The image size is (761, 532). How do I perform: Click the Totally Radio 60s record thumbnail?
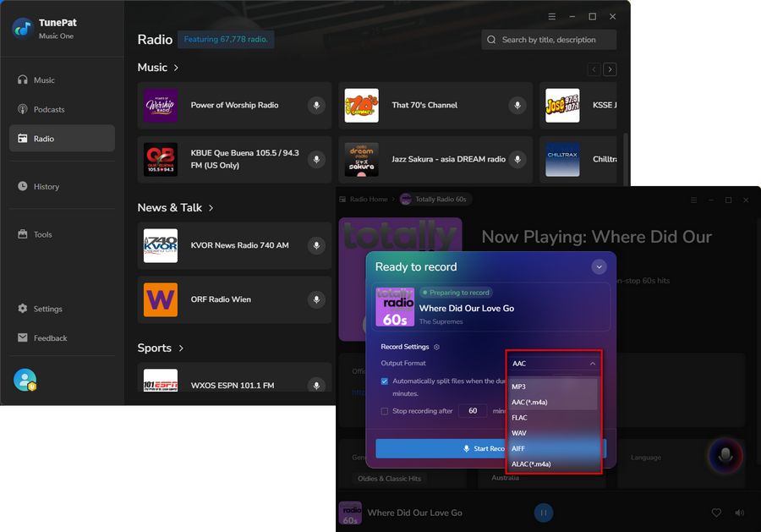point(395,307)
